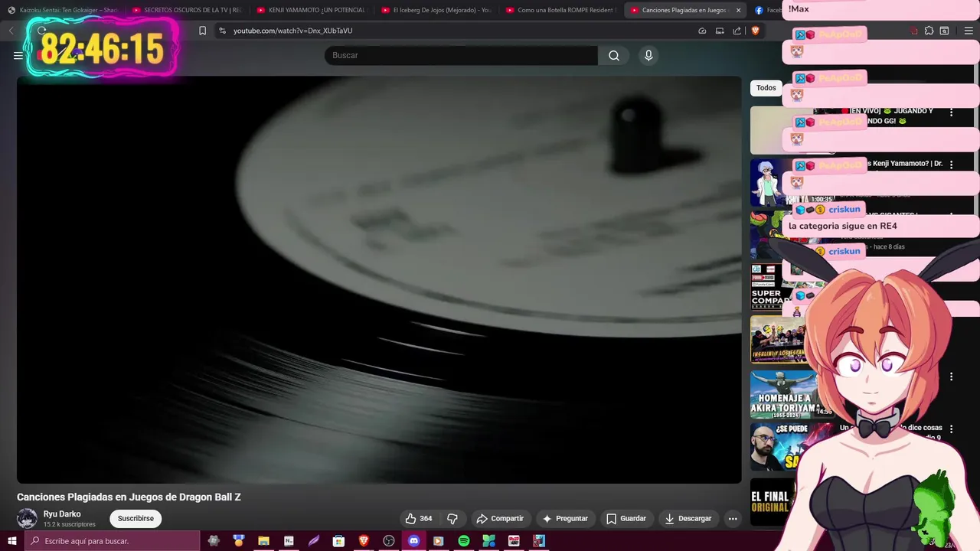Open options menu for dice cosas video
Viewport: 980px width, 551px height.
tap(952, 429)
